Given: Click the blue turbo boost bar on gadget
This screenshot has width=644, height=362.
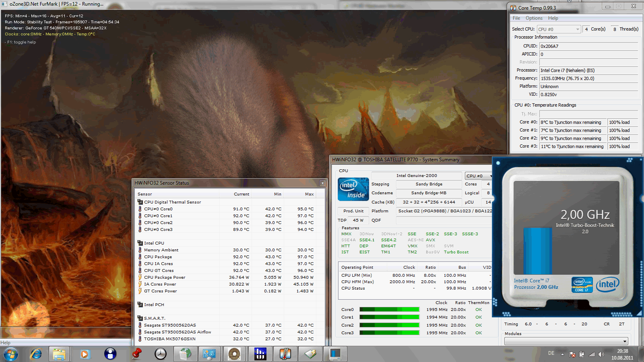Looking at the screenshot, I should pyautogui.click(x=538, y=251).
